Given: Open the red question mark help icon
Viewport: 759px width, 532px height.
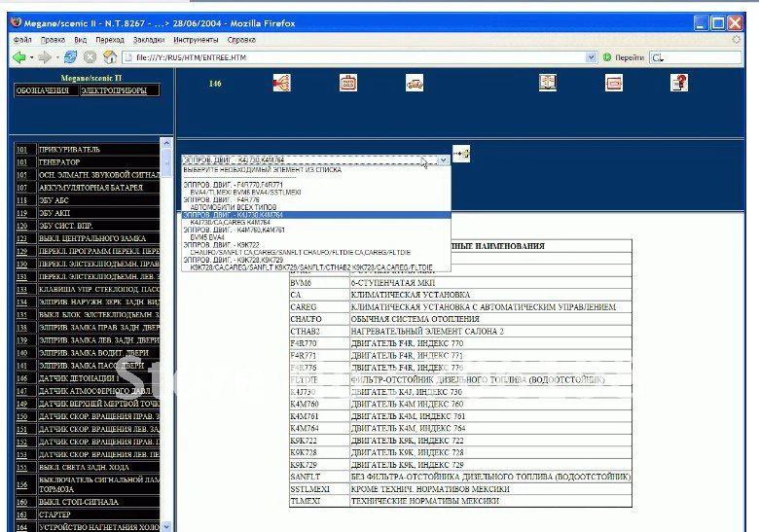Looking at the screenshot, I should tap(679, 83).
